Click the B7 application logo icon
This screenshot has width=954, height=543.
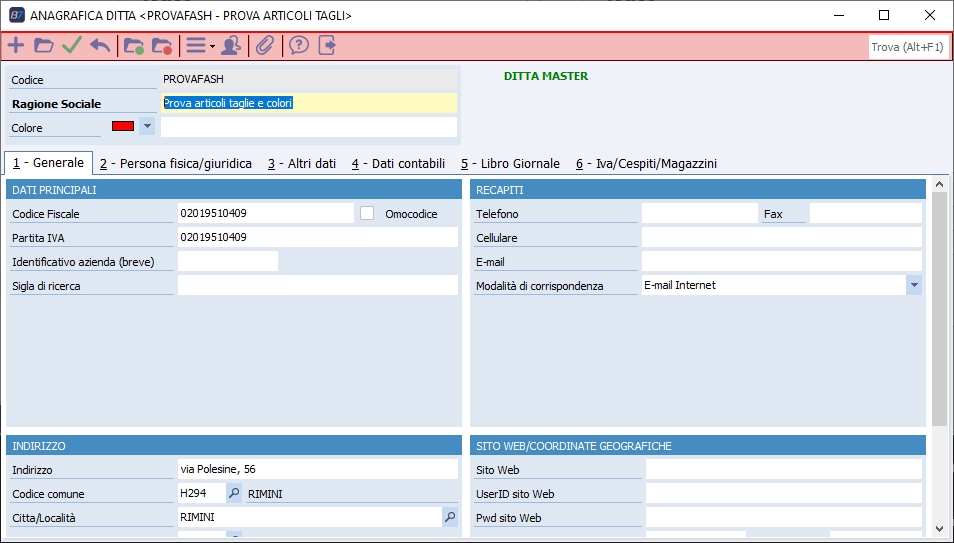click(x=16, y=15)
